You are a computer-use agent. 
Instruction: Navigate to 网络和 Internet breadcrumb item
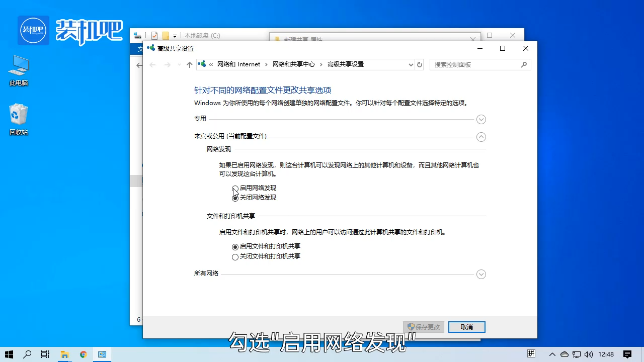[x=238, y=64]
